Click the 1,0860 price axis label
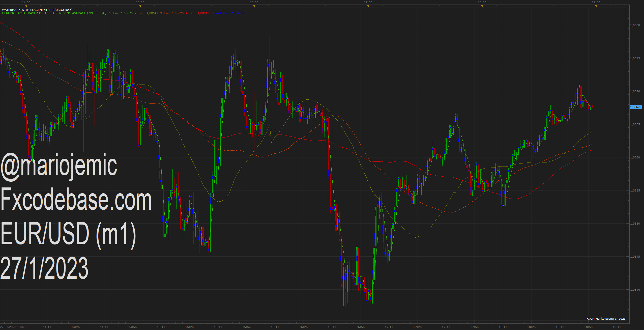The height and width of the screenshot is (330, 644). click(x=635, y=157)
